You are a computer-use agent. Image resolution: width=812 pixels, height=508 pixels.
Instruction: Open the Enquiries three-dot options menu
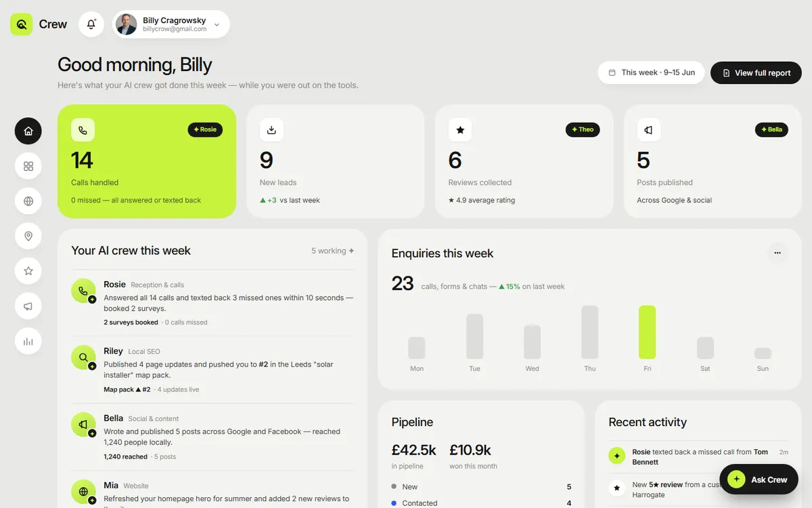click(x=777, y=253)
